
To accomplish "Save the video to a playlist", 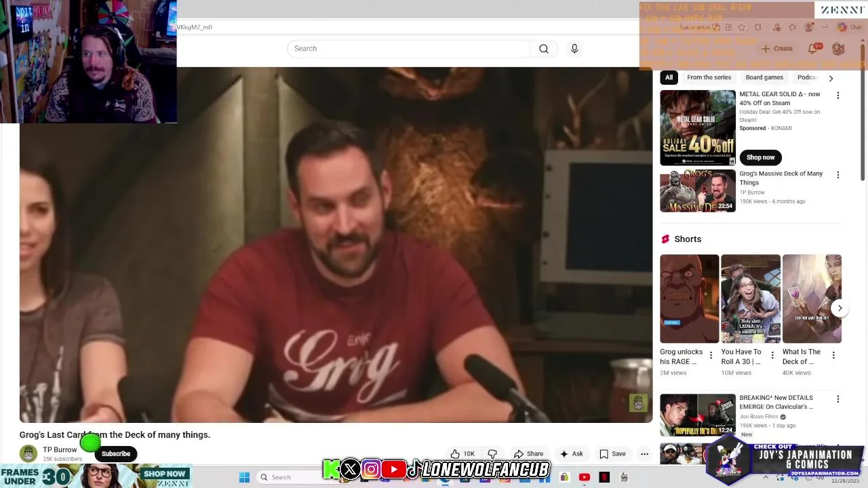I will pyautogui.click(x=612, y=454).
